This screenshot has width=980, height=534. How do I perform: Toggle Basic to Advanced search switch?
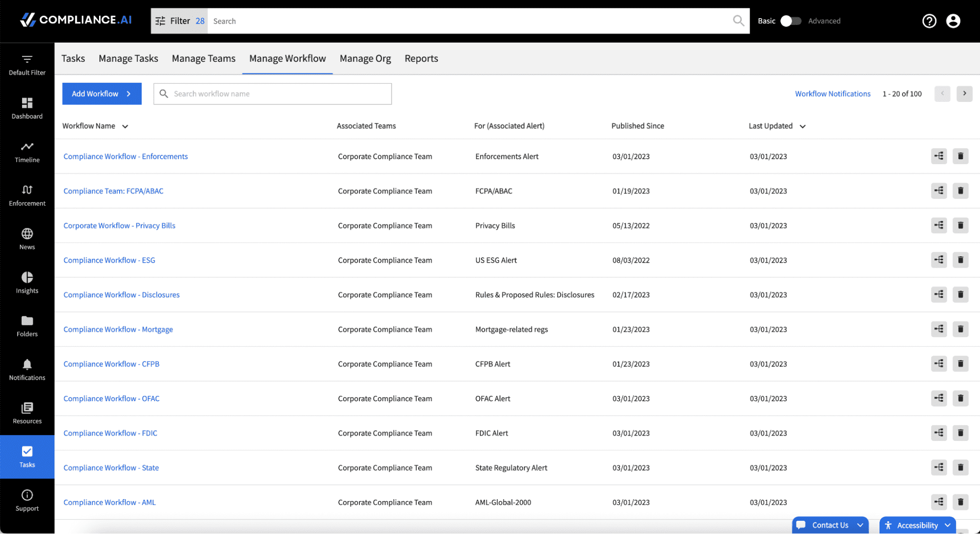coord(790,21)
